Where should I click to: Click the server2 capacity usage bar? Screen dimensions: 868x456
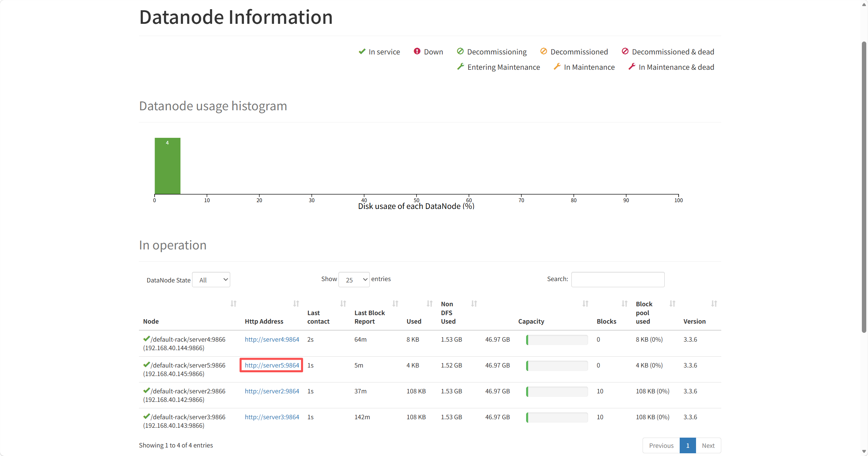557,391
